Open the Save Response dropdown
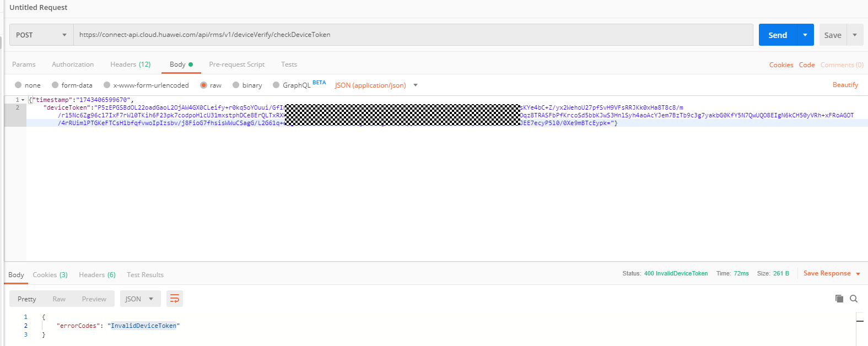Viewport: 868px width, 346px height. pos(831,273)
